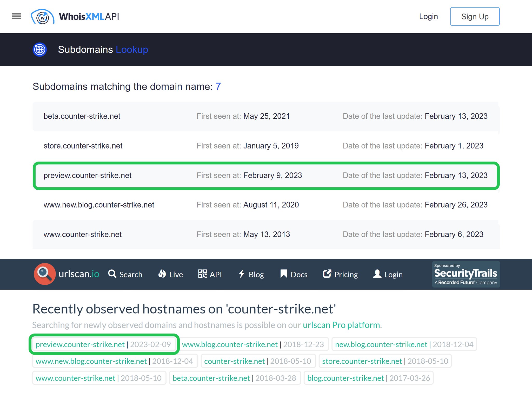
Task: Click Login in the WhoisXML header
Action: coord(428,16)
